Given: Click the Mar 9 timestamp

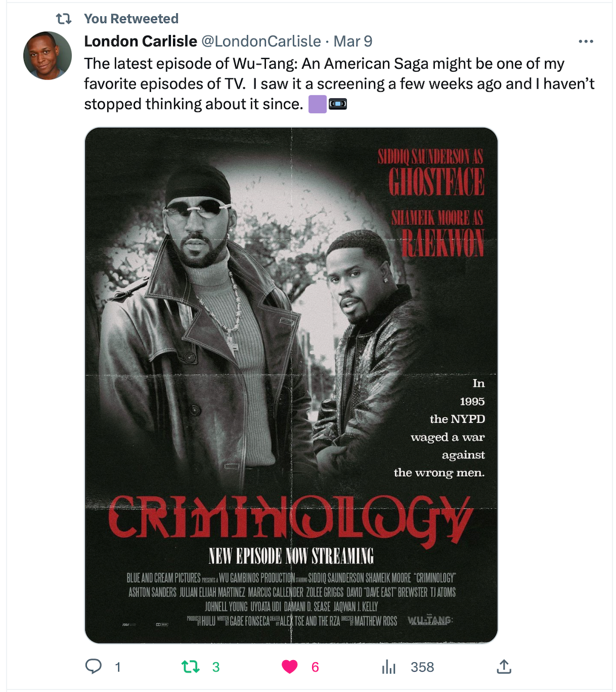Looking at the screenshot, I should pos(353,41).
